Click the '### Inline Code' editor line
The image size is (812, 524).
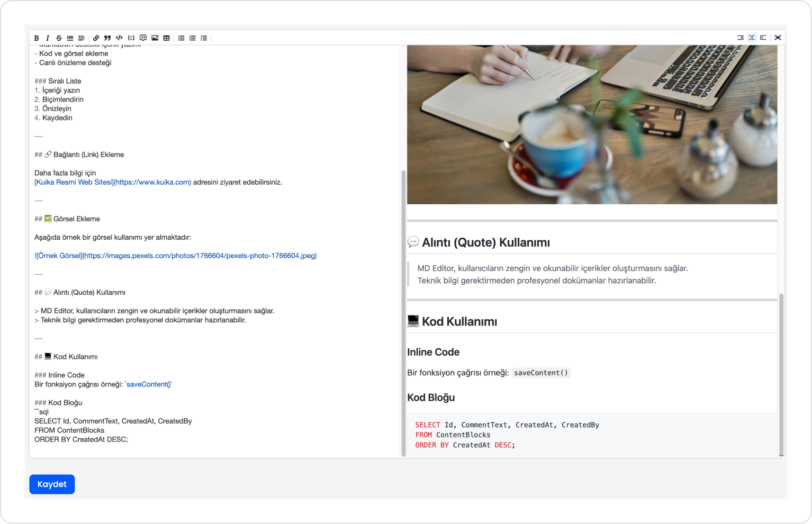click(59, 375)
